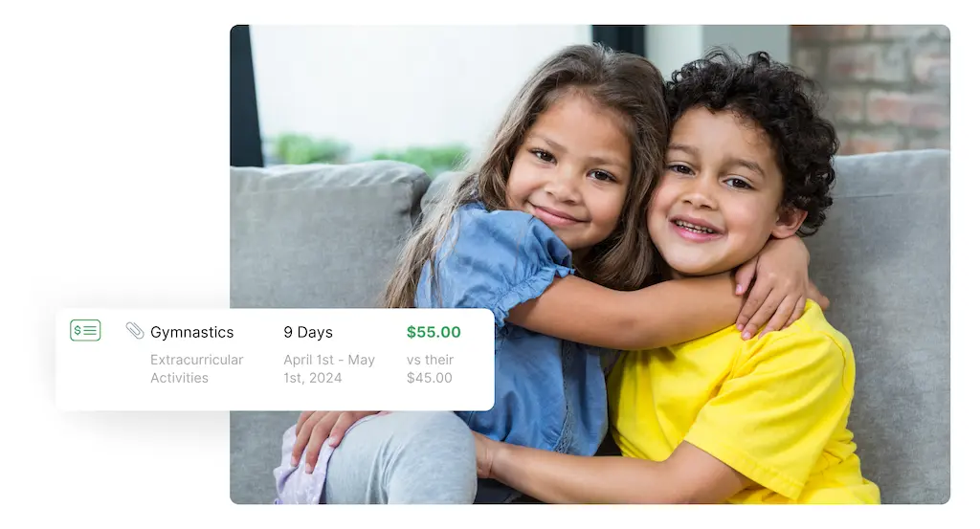Click the paperclip attachment icon
Viewport: 980px width, 529px height.
pos(134,330)
